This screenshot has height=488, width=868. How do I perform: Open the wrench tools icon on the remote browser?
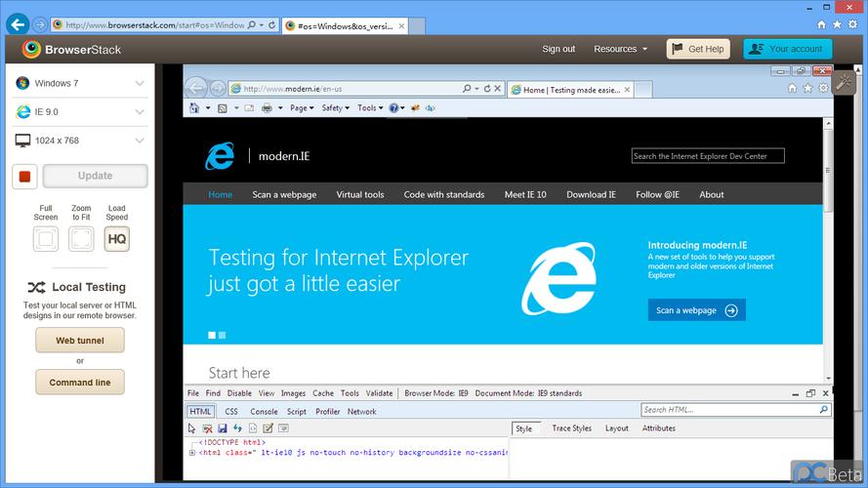click(844, 83)
